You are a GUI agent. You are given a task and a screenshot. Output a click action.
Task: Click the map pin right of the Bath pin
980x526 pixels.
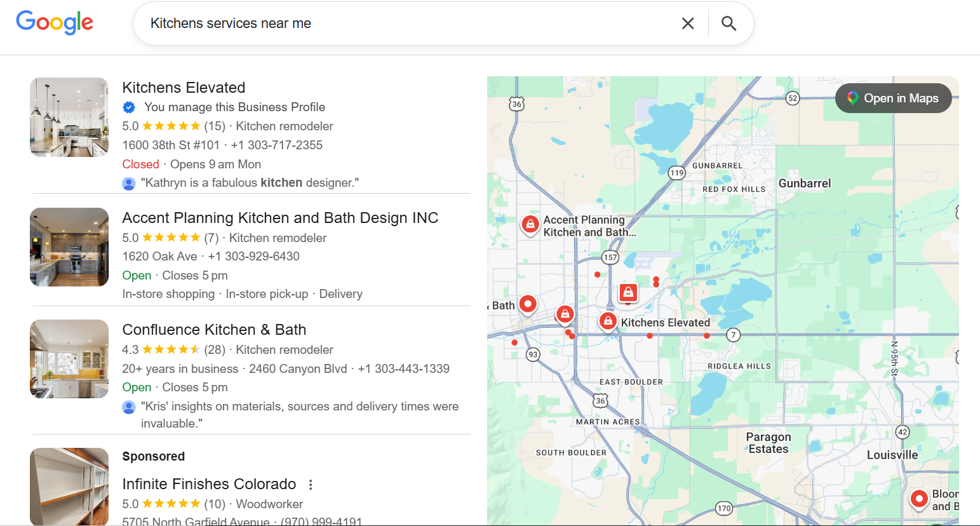pyautogui.click(x=565, y=314)
